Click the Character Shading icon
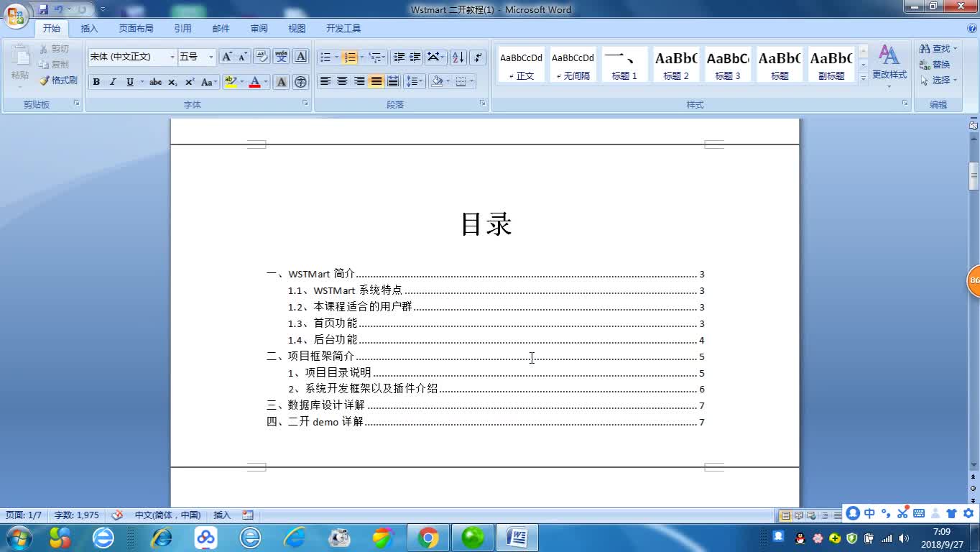The width and height of the screenshot is (980, 552). pos(282,82)
